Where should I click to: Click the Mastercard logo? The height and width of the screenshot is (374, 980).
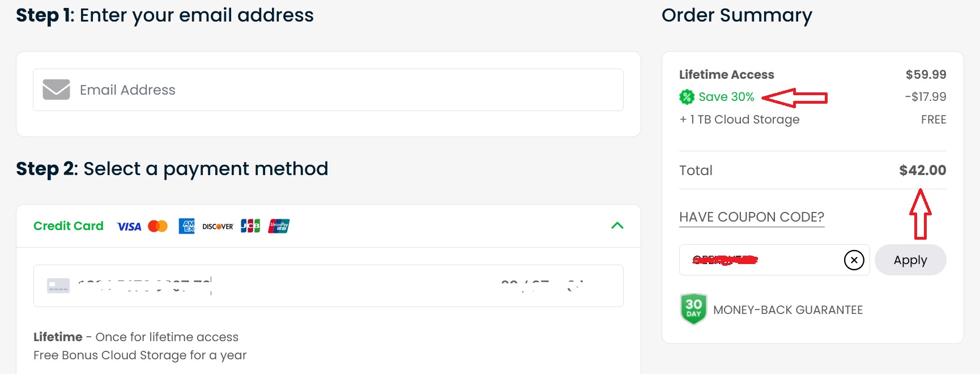(x=158, y=226)
